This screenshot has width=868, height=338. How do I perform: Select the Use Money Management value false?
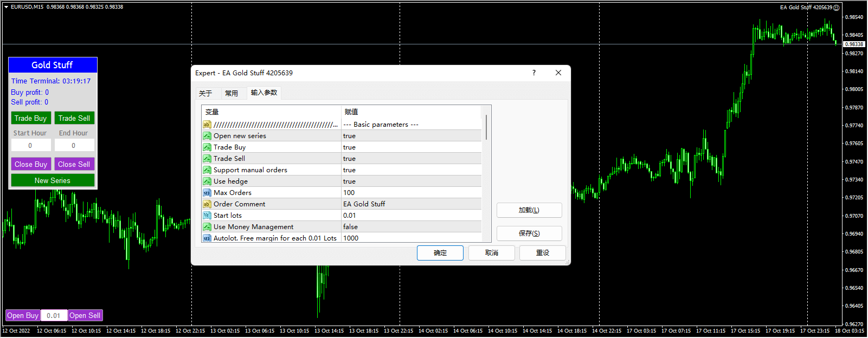pos(411,227)
